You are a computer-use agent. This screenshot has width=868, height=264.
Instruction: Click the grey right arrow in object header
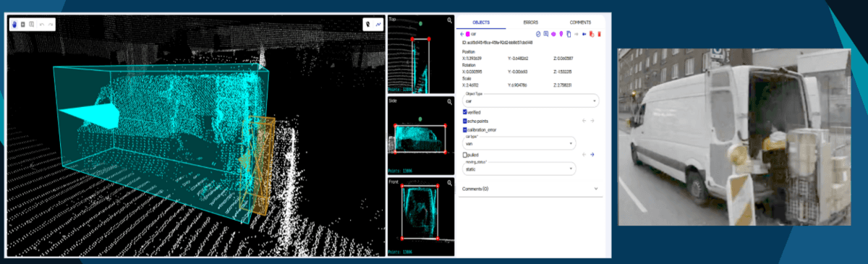click(x=576, y=34)
